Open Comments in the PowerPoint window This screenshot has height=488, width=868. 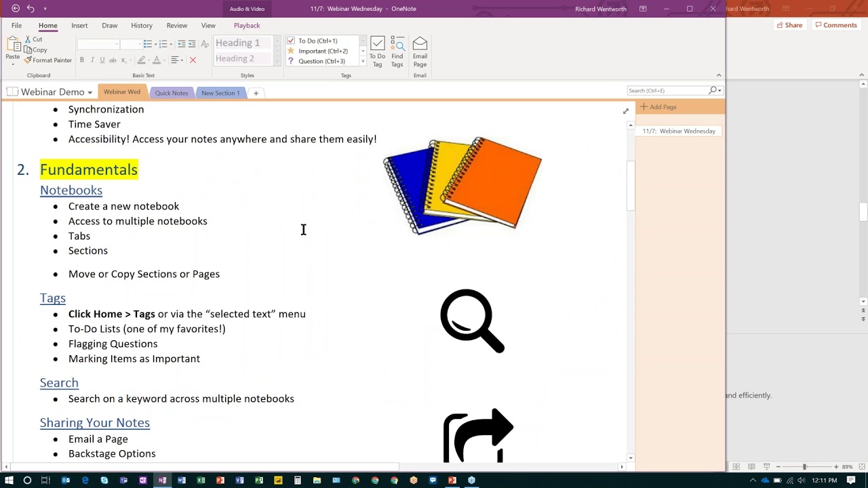[836, 25]
